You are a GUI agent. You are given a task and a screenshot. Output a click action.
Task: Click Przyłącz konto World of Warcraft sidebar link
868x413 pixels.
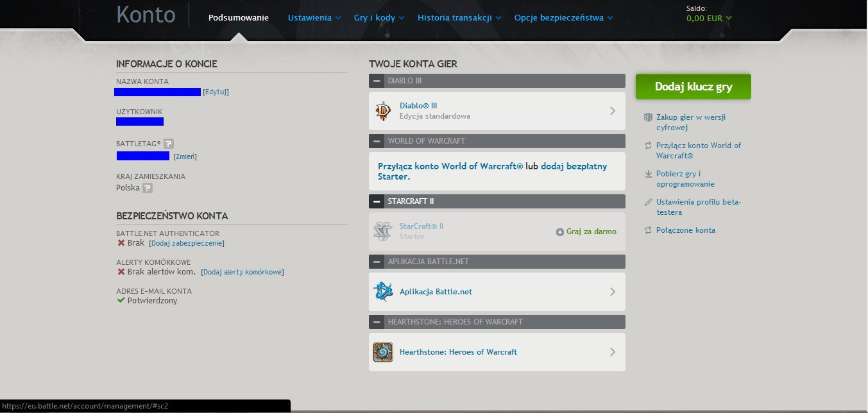699,151
